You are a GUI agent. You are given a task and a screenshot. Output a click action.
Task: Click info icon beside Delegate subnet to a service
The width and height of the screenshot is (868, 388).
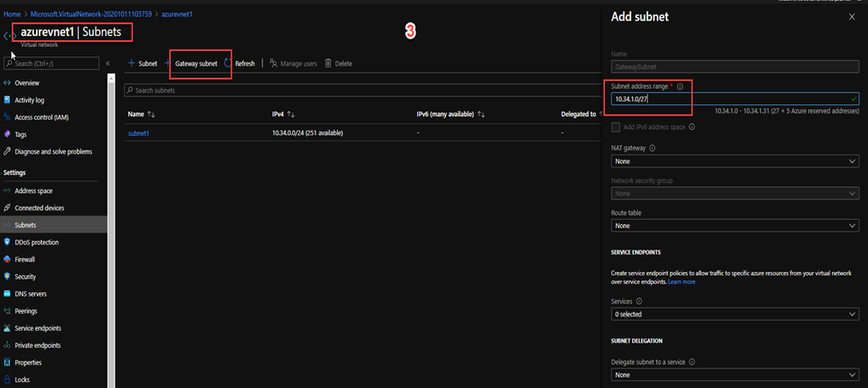(x=692, y=362)
